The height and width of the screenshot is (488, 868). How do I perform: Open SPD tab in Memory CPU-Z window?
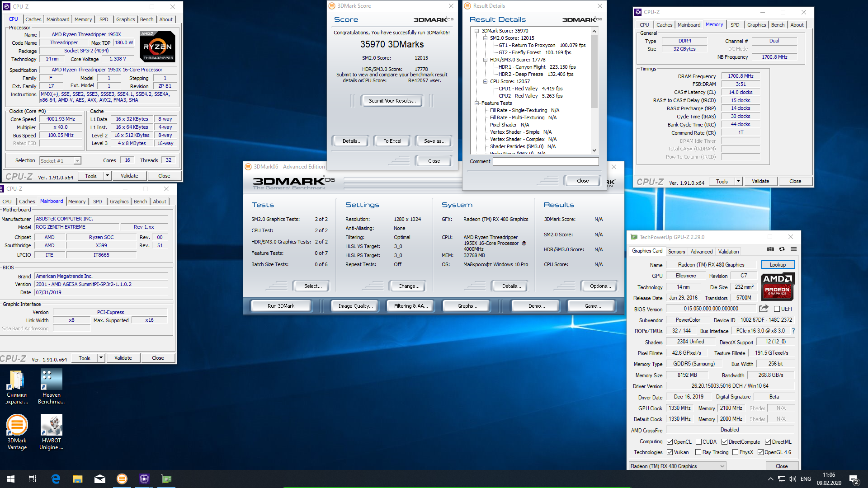[x=735, y=25]
